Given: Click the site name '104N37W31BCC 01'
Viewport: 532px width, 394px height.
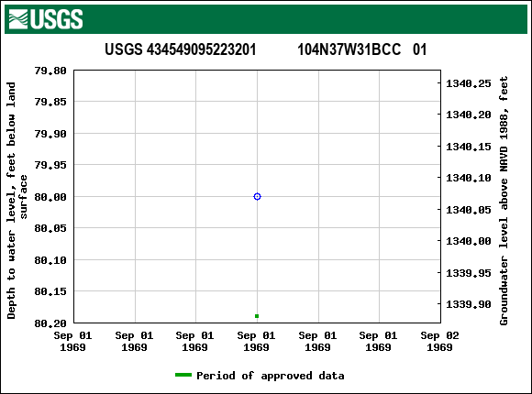Looking at the screenshot, I should coord(361,49).
